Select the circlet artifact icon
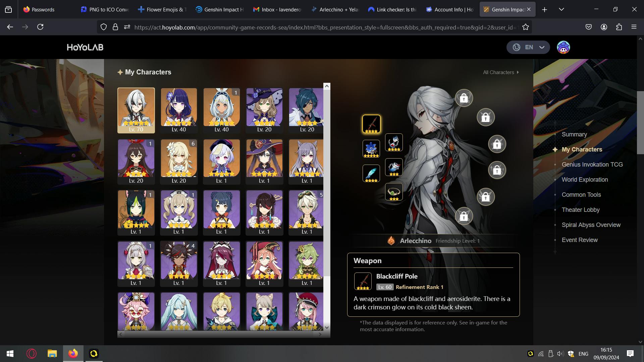Image resolution: width=644 pixels, height=362 pixels. pyautogui.click(x=394, y=192)
